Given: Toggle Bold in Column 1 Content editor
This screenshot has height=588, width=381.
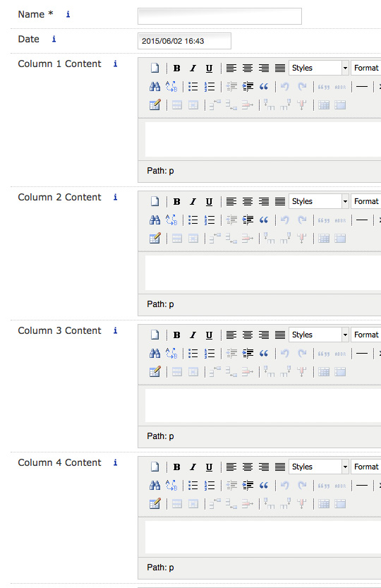Looking at the screenshot, I should [176, 68].
